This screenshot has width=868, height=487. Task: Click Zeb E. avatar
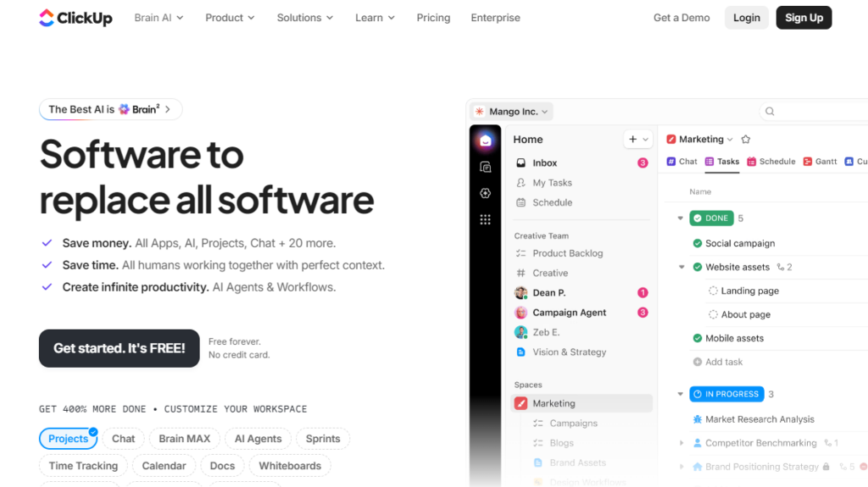click(x=521, y=332)
